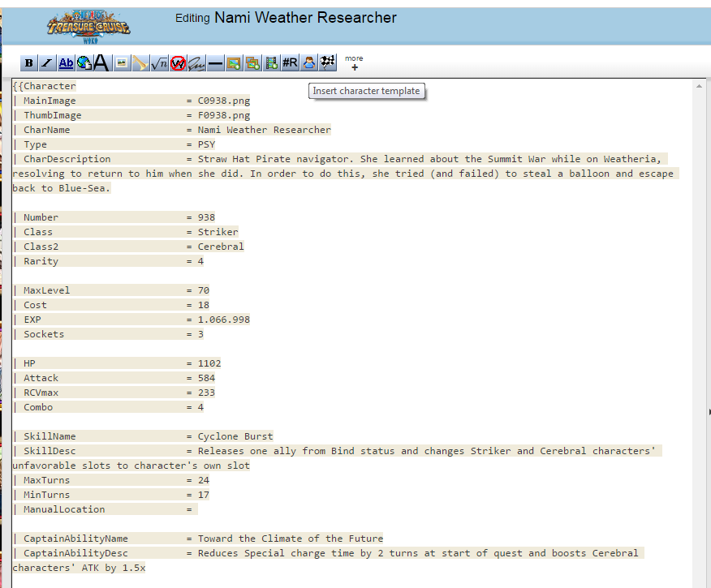Click the MinTurns value 17

coord(204,495)
